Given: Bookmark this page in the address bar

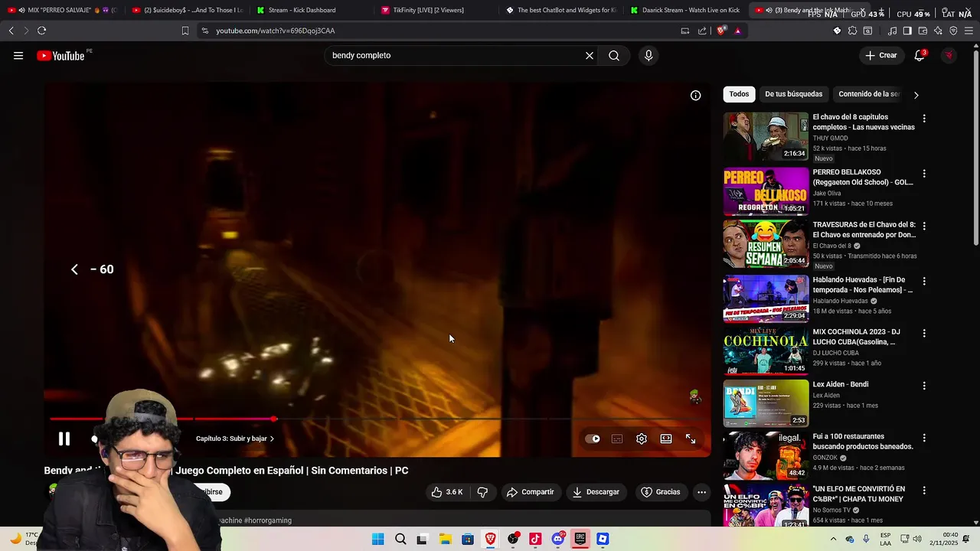Looking at the screenshot, I should pyautogui.click(x=185, y=31).
